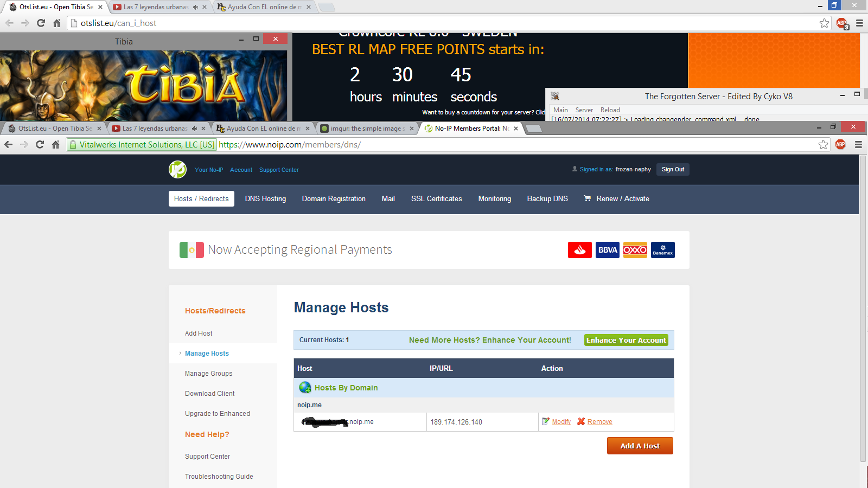Select Las 7 leyendas tab in otslist.eu window
Image resolution: width=868 pixels, height=488 pixels.
159,7
